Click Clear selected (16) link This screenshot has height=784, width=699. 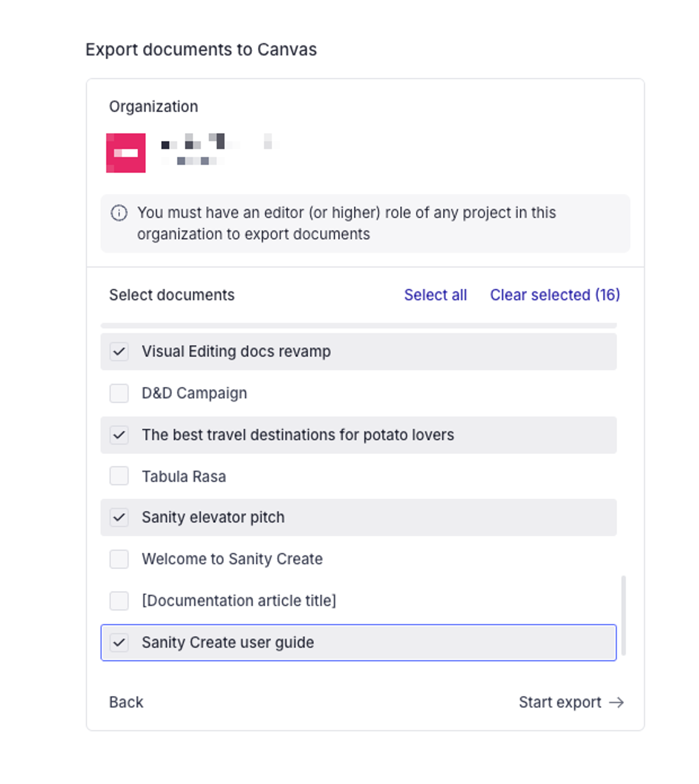[x=554, y=295]
